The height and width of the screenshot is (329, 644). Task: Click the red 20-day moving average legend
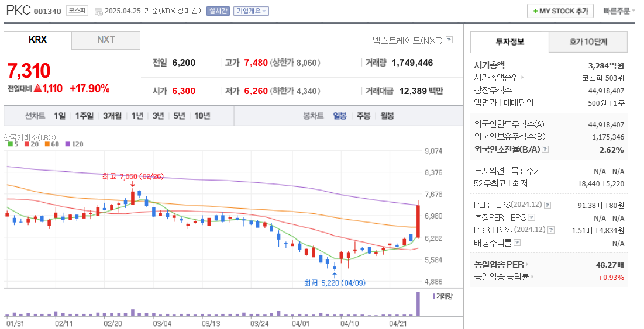pyautogui.click(x=31, y=144)
